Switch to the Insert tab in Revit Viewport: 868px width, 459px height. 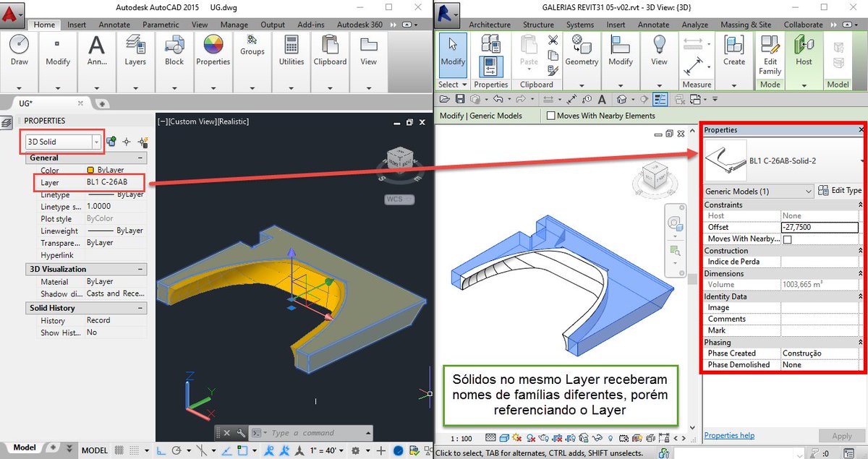[x=616, y=24]
